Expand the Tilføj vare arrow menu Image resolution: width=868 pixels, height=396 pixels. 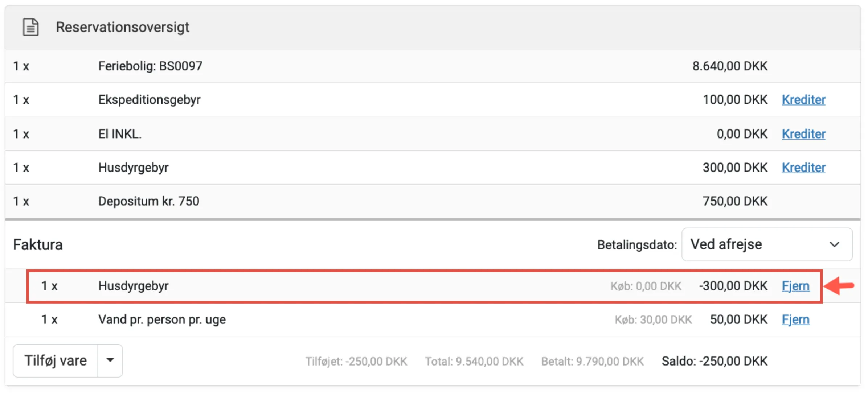[x=110, y=360]
